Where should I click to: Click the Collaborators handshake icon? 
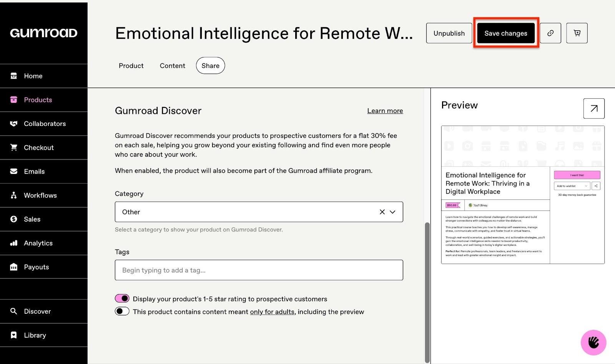point(14,123)
